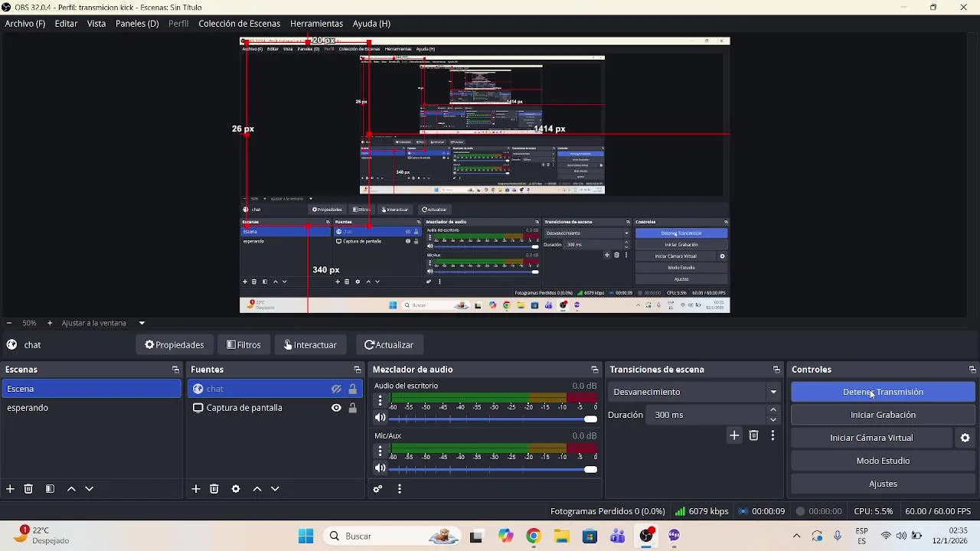
Task: Open the Paneles menu
Action: tap(137, 24)
